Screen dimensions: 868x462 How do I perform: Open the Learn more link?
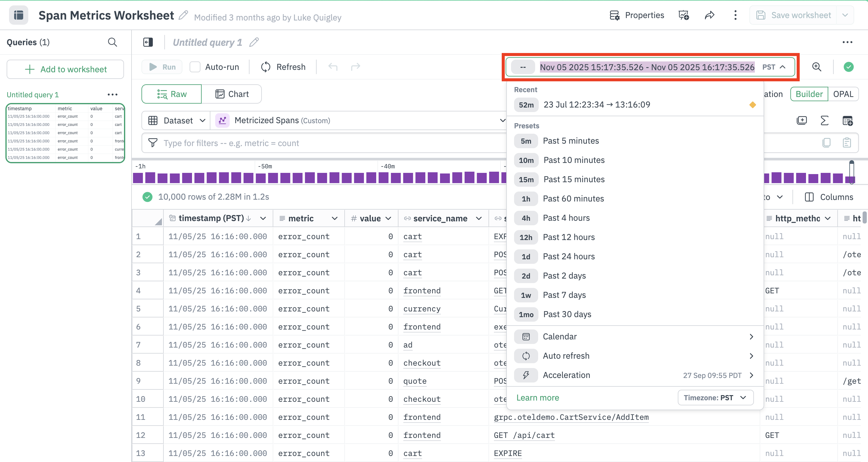click(538, 398)
